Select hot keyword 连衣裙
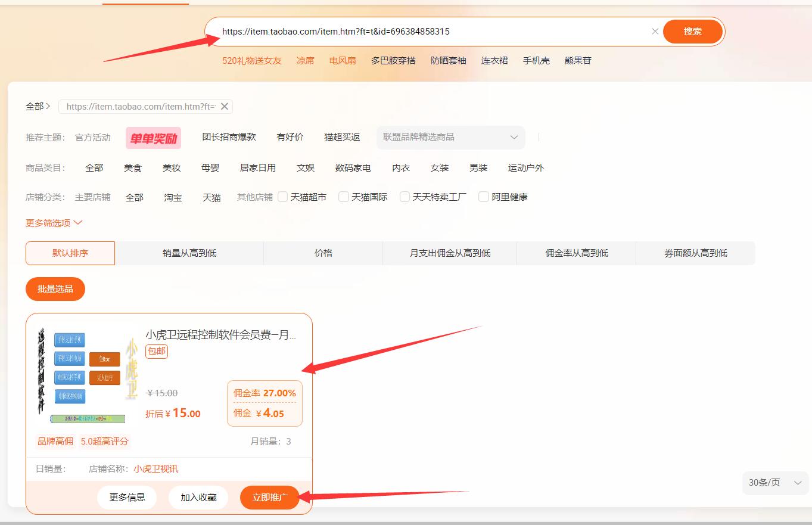812x525 pixels. [x=494, y=61]
